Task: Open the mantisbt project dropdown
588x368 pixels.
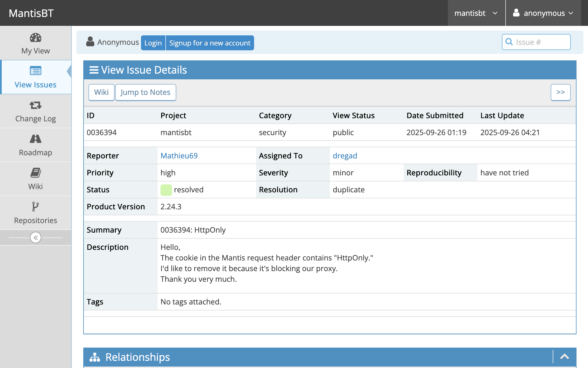Action: (476, 13)
